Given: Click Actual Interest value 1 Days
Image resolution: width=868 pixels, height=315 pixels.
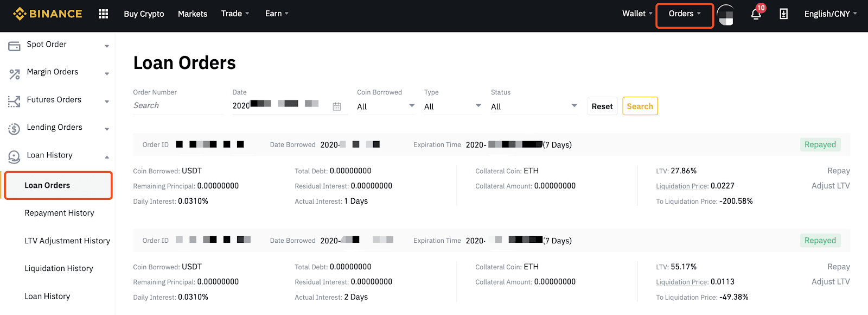Looking at the screenshot, I should (356, 201).
